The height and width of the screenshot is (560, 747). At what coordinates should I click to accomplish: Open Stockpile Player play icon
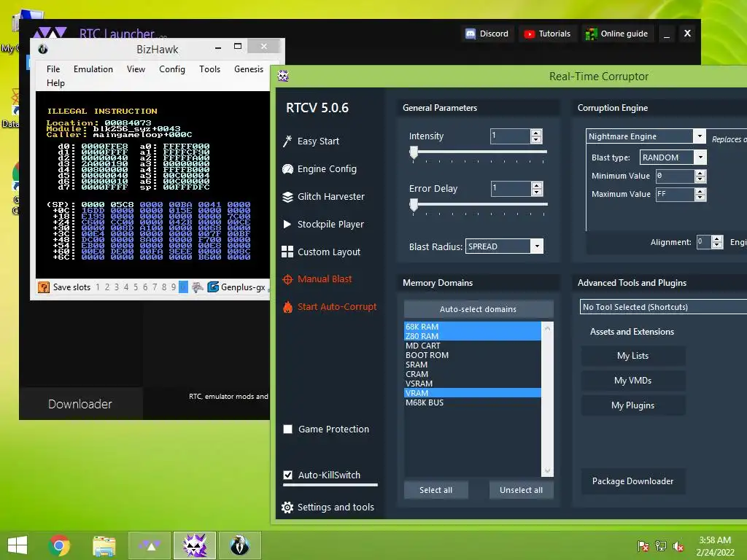point(287,224)
